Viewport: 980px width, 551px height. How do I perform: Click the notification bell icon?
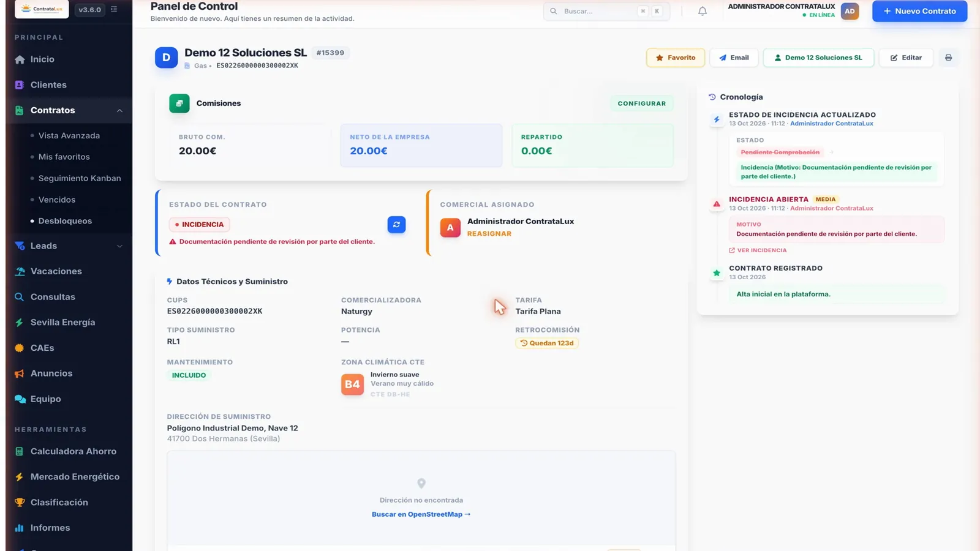point(703,11)
